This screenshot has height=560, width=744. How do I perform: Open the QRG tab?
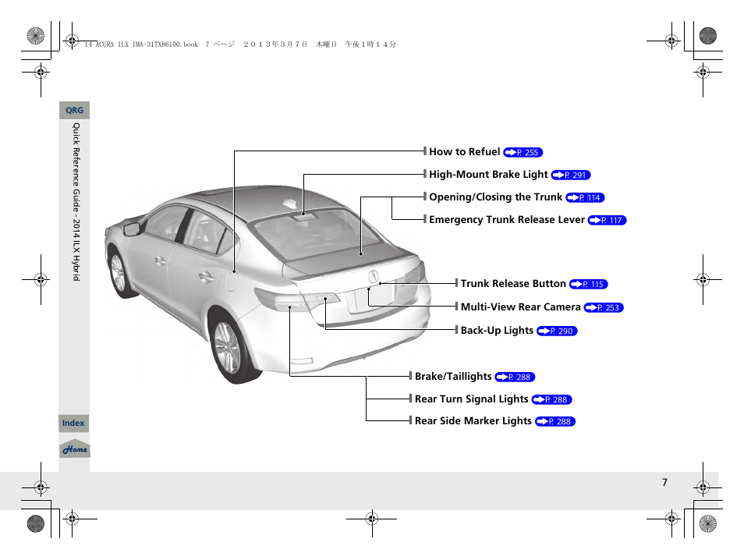tap(75, 110)
